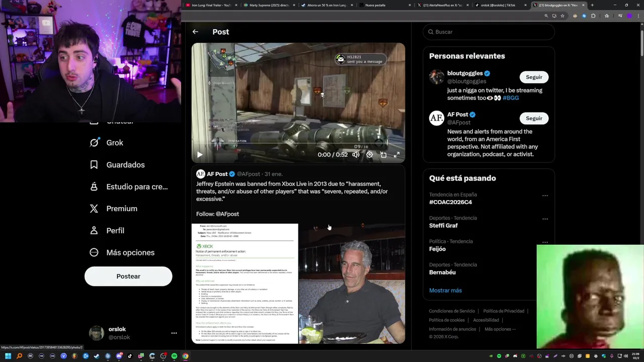Click the Postear button
The height and width of the screenshot is (362, 644).
128,276
